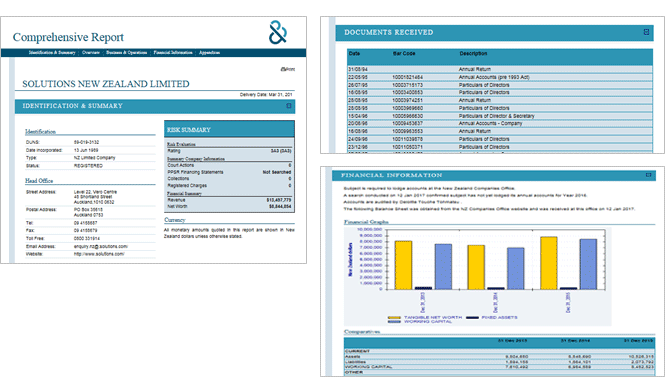
Task: Click the Working Capital legend swatch
Action: (394, 322)
